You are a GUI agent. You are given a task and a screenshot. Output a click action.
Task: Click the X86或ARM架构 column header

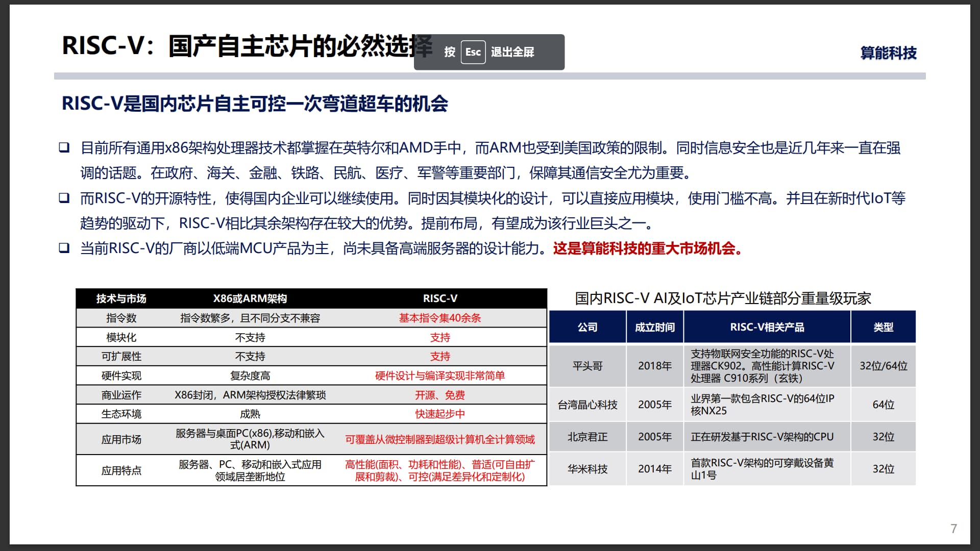point(250,298)
